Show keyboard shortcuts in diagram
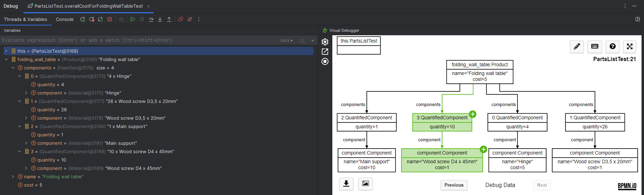644x195 pixels. point(595,46)
